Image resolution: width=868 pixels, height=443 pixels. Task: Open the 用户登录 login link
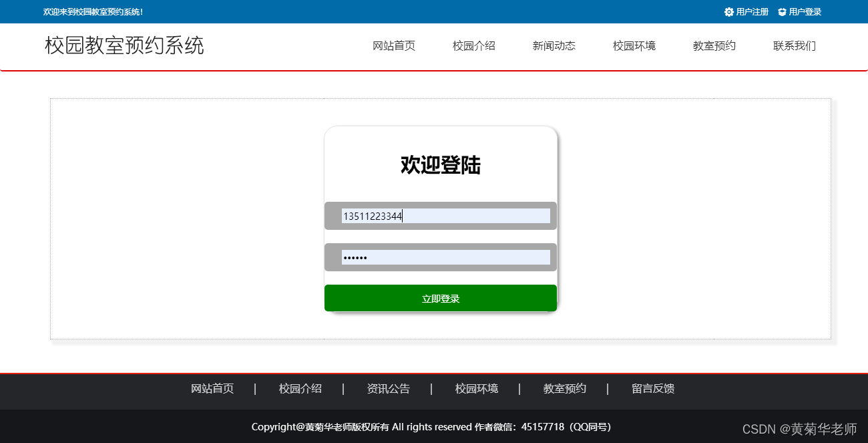[803, 11]
